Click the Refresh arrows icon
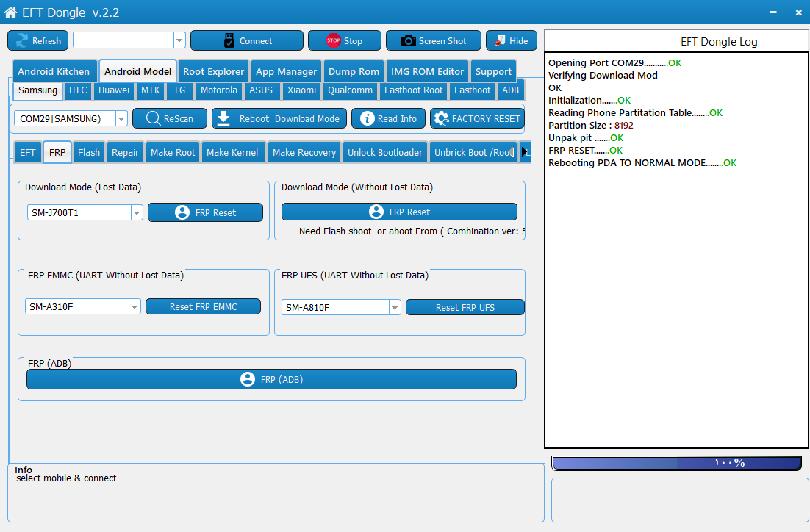The image size is (810, 532). point(22,41)
